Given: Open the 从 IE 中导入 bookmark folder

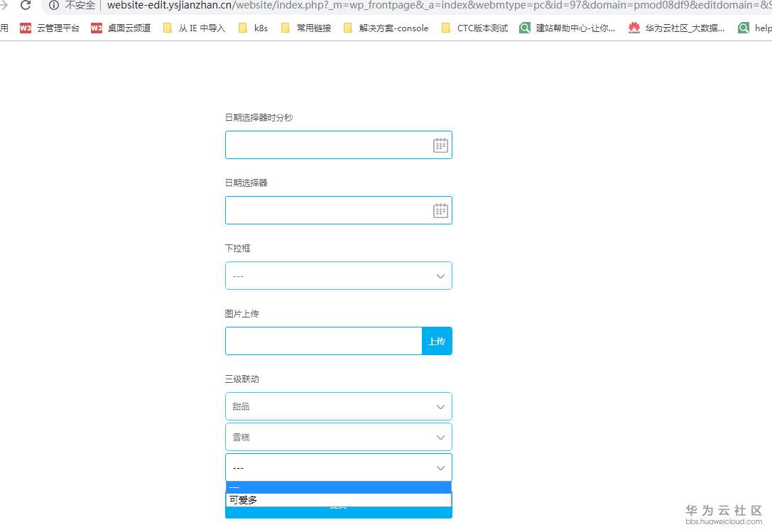Looking at the screenshot, I should tap(194, 28).
